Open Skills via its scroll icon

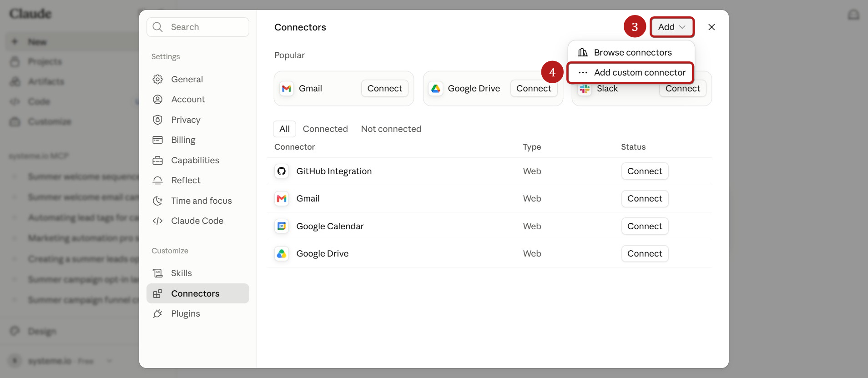coord(158,273)
